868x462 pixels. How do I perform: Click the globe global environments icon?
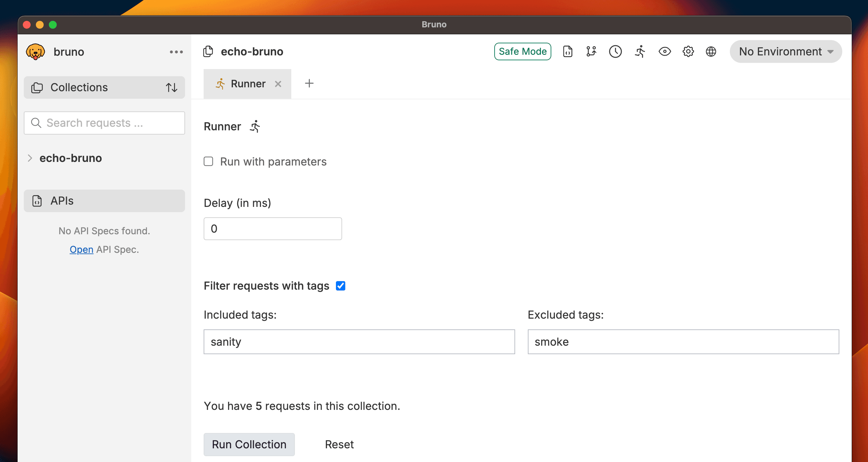pyautogui.click(x=711, y=51)
